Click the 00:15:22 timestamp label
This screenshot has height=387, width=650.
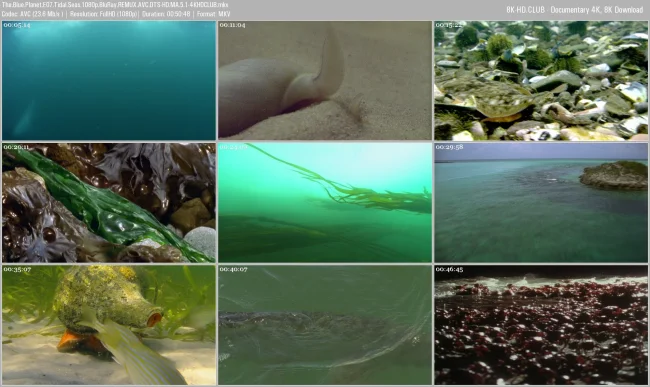click(x=449, y=25)
